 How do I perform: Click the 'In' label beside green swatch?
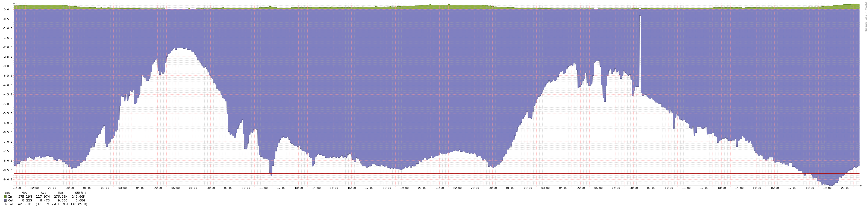(x=10, y=197)
